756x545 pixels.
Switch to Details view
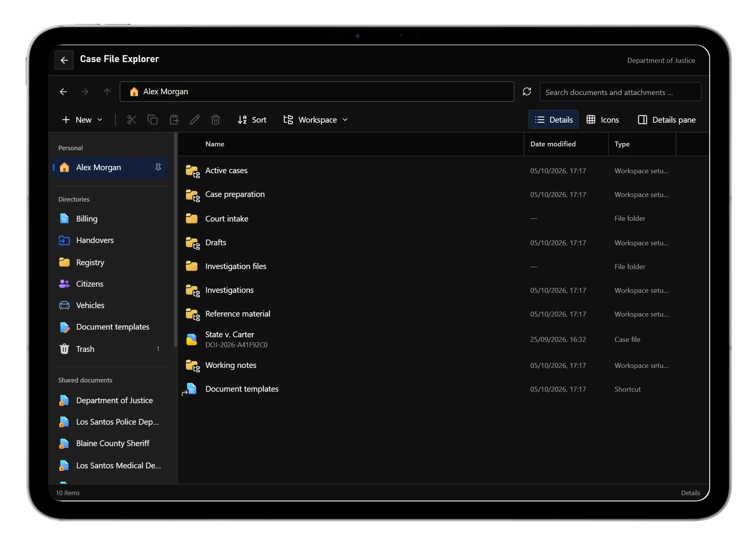[554, 120]
